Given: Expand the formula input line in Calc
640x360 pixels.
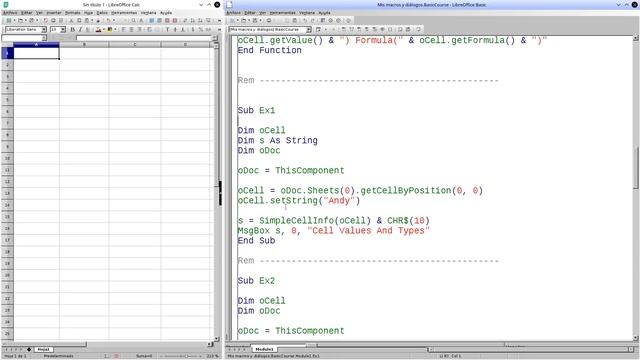Looking at the screenshot, I should click(x=214, y=38).
